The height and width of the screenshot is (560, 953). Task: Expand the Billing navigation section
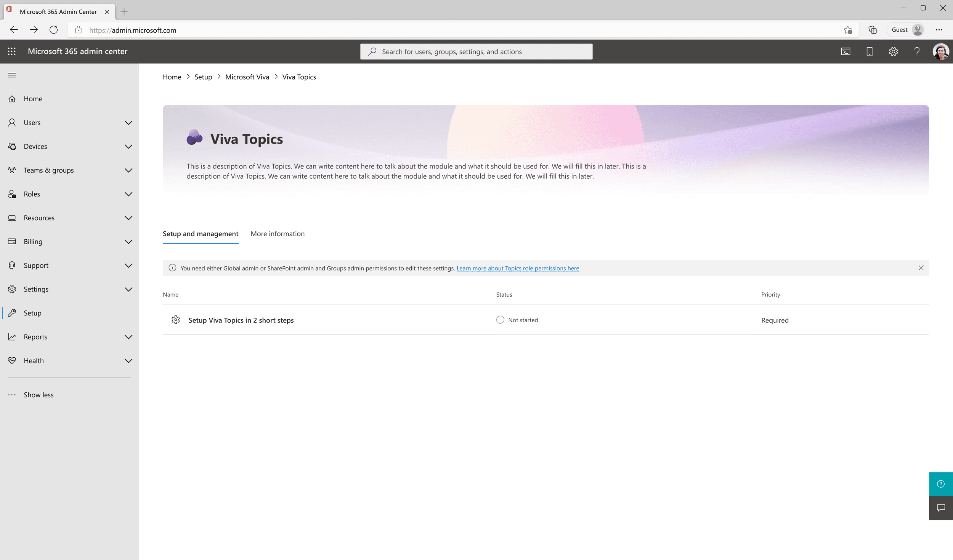(128, 242)
